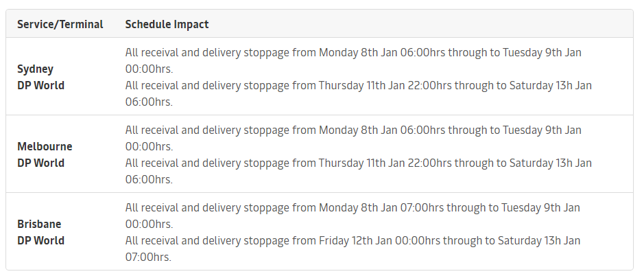The height and width of the screenshot is (276, 644).
Task: Click 00:00hrs ending Melbourne's first stoppage
Action: pyautogui.click(x=149, y=146)
